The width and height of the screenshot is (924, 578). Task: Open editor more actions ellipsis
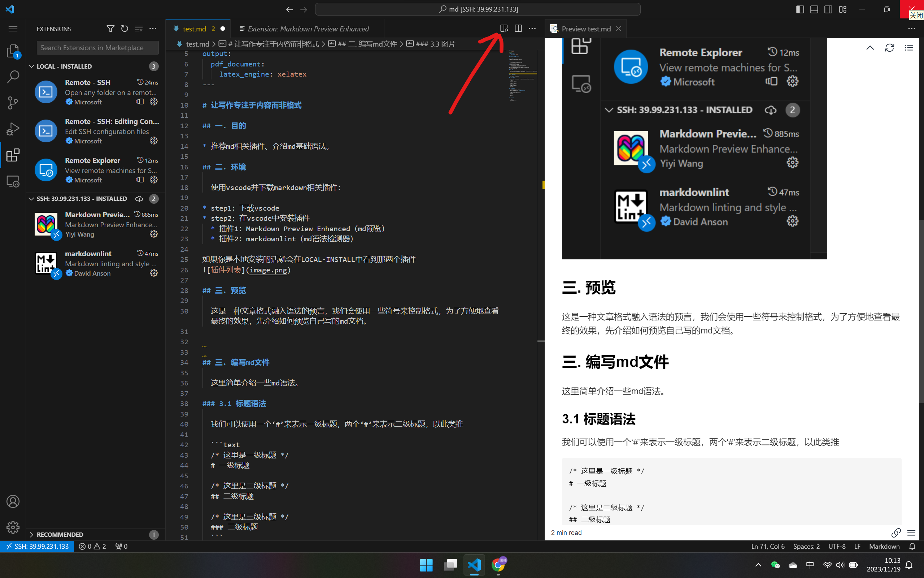click(x=532, y=29)
